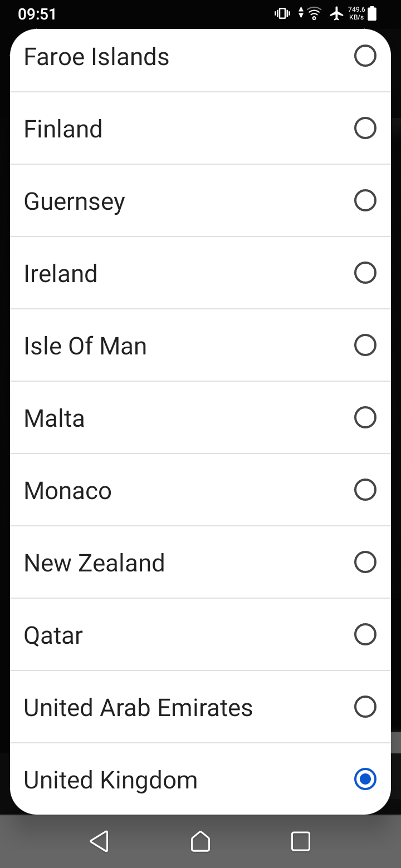
Task: Pick the Ireland radio button
Action: [x=365, y=273]
